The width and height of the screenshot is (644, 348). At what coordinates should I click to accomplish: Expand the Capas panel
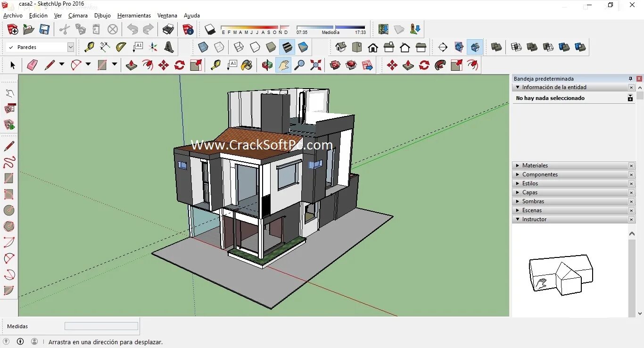pyautogui.click(x=574, y=192)
